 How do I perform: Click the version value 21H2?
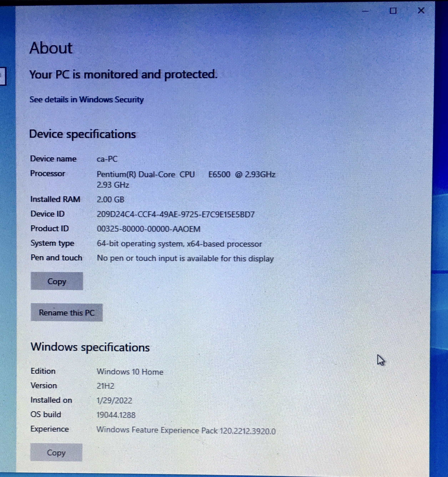point(106,386)
